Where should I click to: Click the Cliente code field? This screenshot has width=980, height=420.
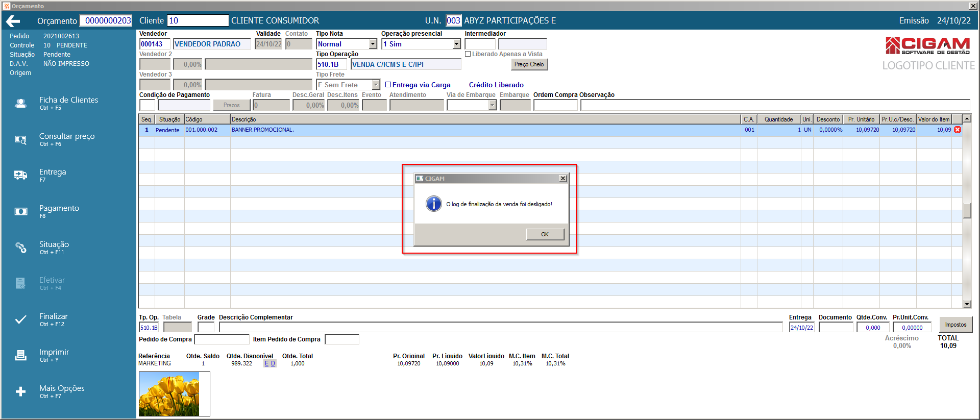pyautogui.click(x=198, y=20)
